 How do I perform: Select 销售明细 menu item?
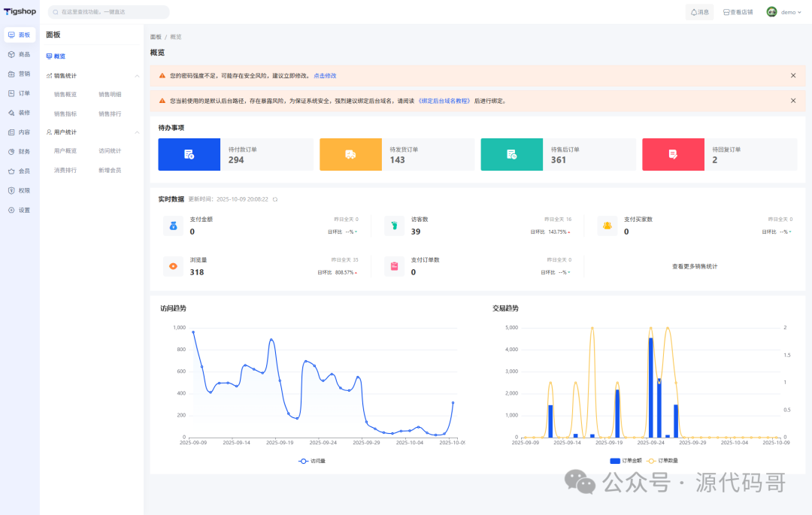point(110,95)
